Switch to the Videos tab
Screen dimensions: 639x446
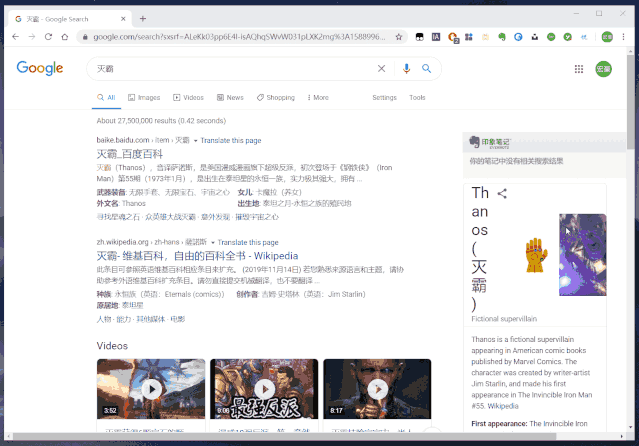(x=188, y=97)
